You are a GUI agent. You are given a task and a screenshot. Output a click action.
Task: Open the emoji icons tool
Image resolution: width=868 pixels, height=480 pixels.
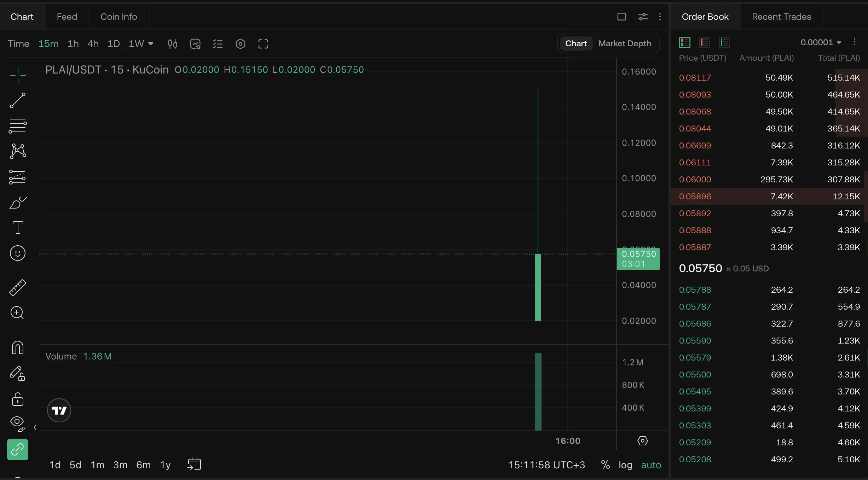[x=17, y=253]
